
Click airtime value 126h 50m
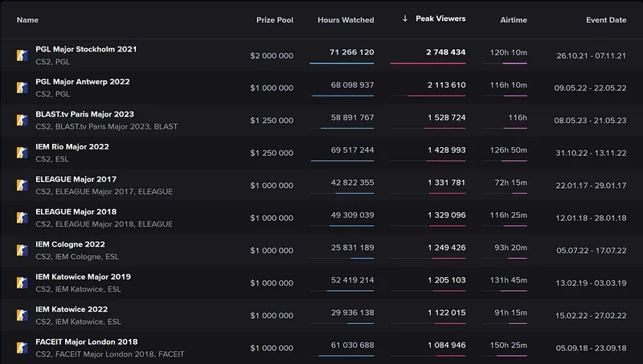pyautogui.click(x=509, y=150)
